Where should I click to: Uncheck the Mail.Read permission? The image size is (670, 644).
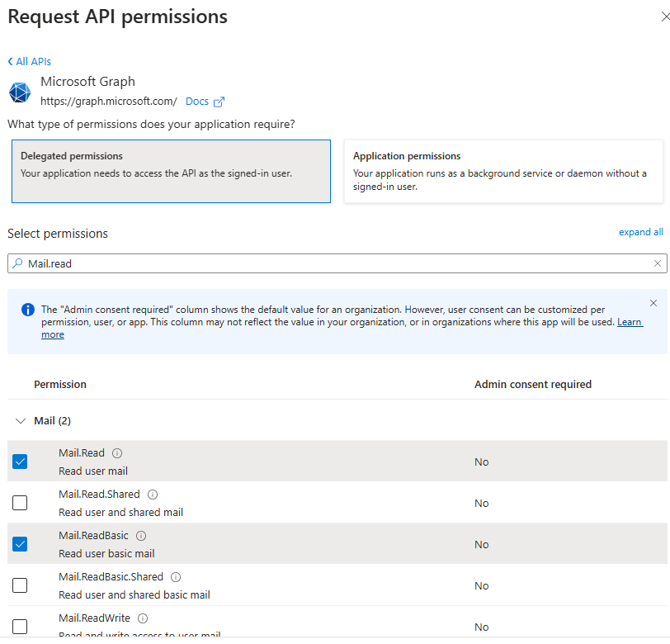point(20,462)
